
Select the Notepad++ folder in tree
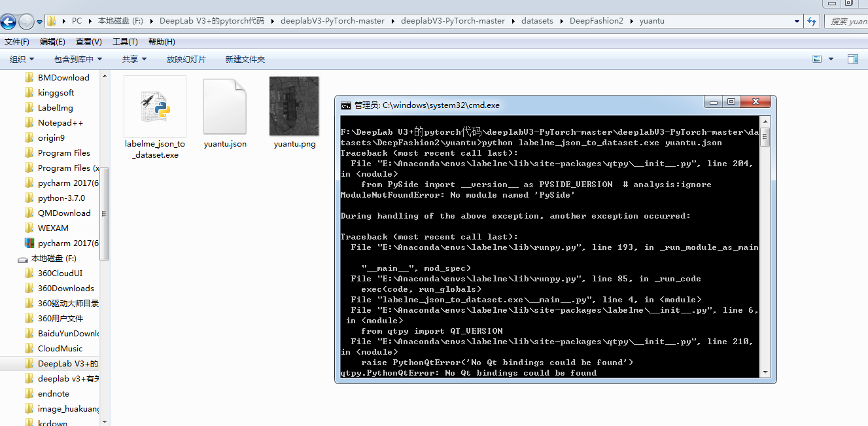(61, 122)
